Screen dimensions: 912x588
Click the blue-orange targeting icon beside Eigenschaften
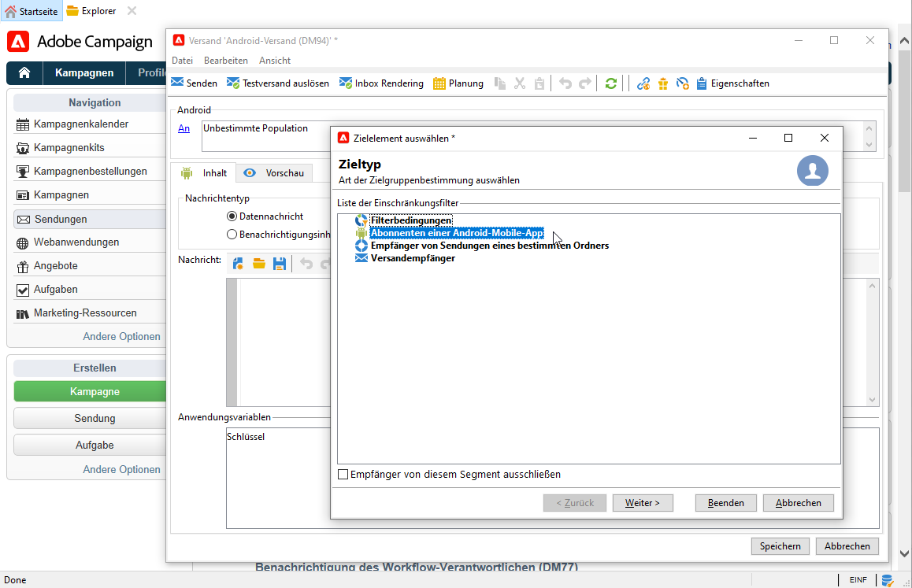click(683, 83)
